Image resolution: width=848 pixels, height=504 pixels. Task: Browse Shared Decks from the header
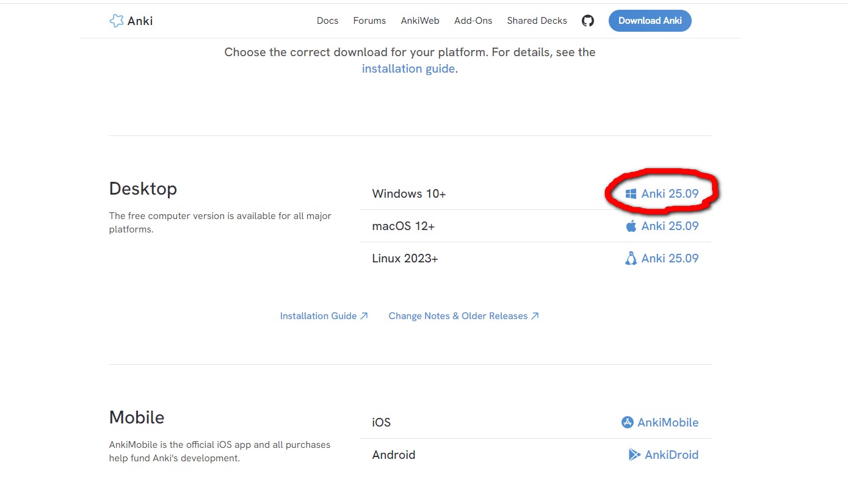[x=537, y=21]
